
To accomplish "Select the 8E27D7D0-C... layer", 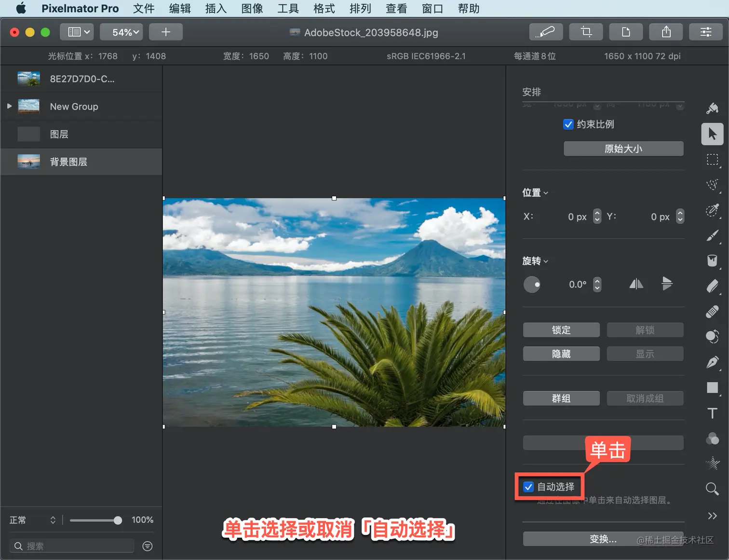I will 81,79.
